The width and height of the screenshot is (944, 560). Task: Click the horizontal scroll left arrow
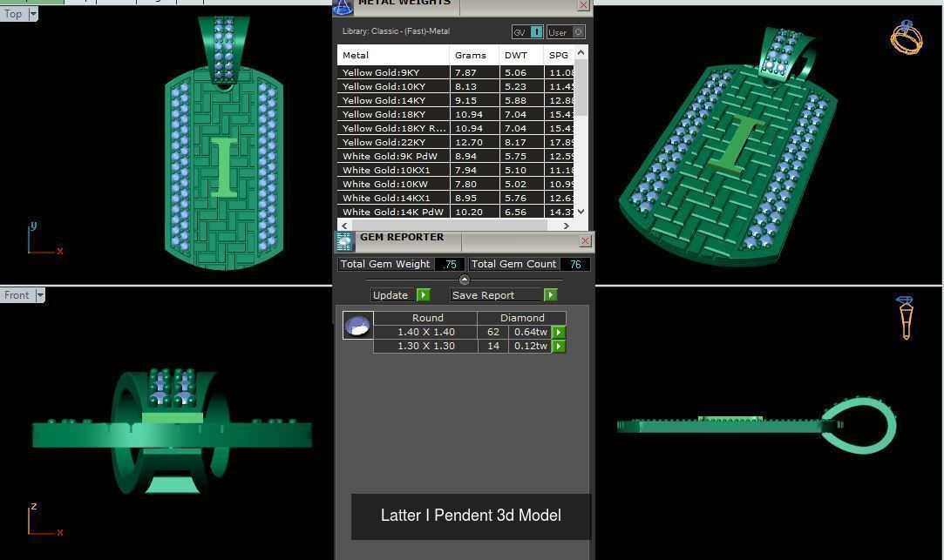click(344, 226)
